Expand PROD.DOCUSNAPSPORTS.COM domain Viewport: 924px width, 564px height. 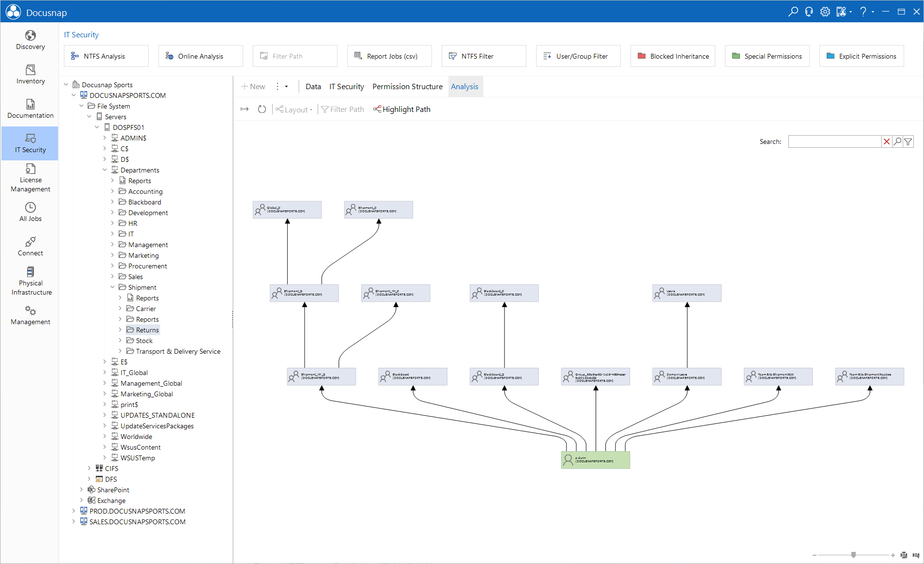(74, 511)
